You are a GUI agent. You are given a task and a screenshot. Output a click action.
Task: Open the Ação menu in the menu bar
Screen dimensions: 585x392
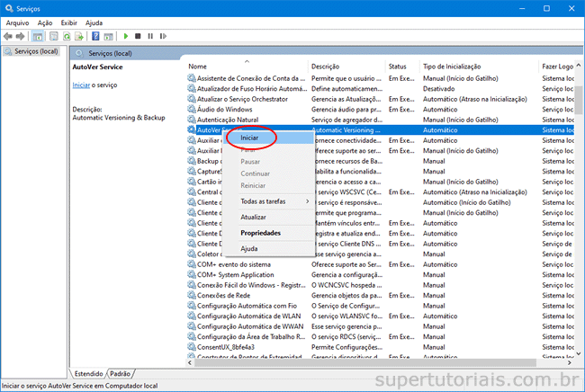[43, 22]
